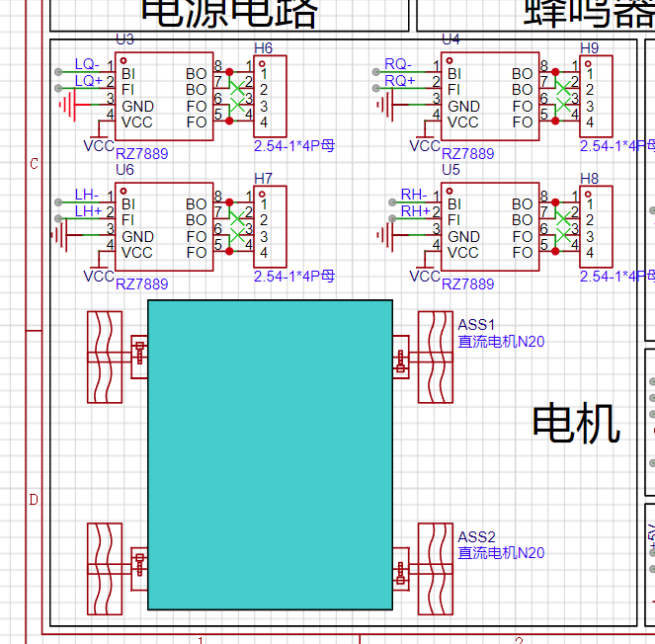
Task: Select 直流电机N20 label under ASS2
Action: [x=501, y=553]
